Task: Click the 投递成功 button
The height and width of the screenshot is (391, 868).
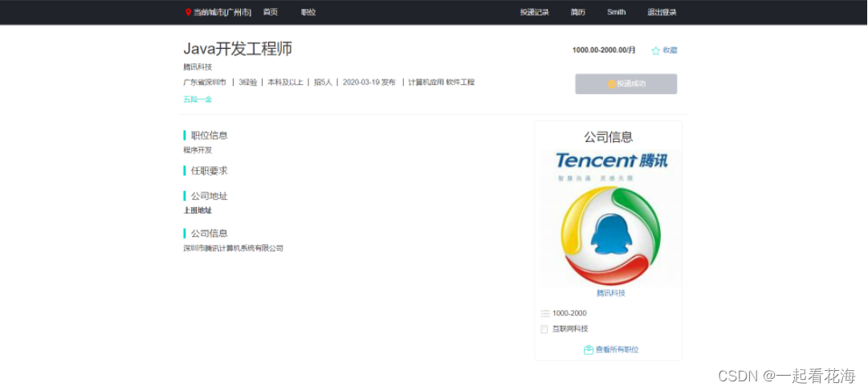Action: 626,83
